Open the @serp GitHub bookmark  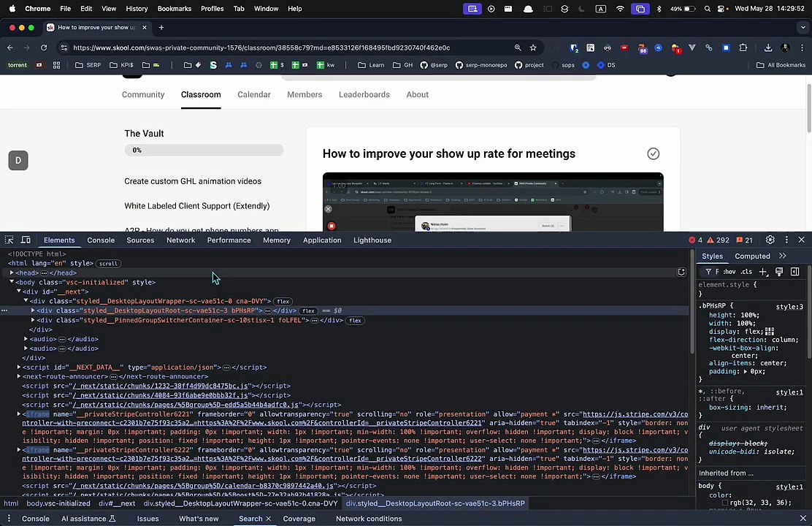point(434,65)
